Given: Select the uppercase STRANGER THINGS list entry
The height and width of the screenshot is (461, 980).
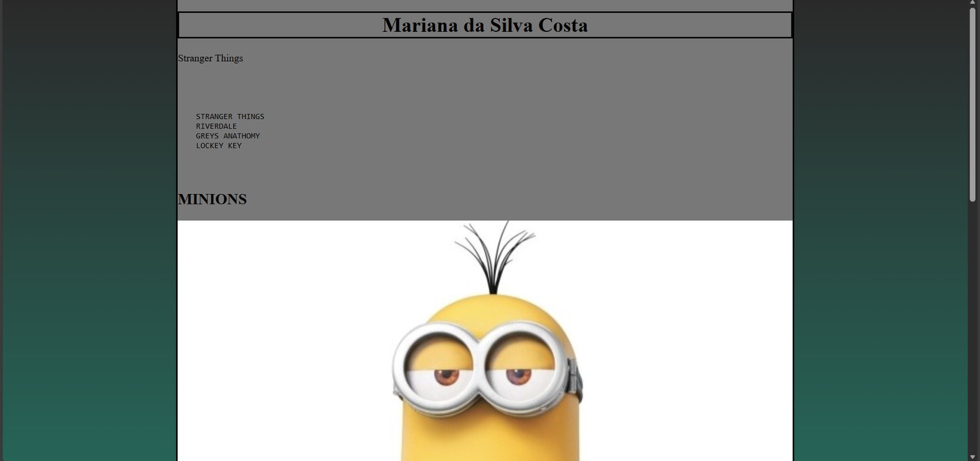Looking at the screenshot, I should pos(230,116).
